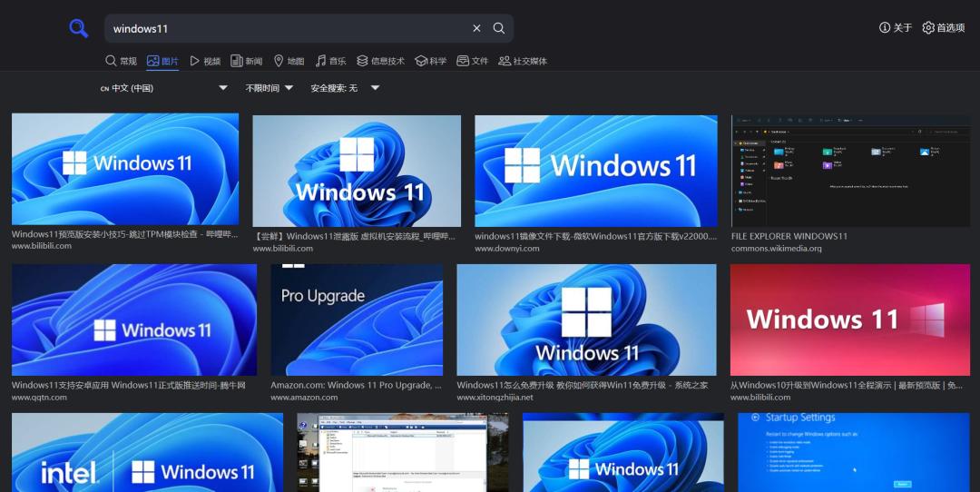This screenshot has height=492, width=980.
Task: Switch to the 常规 tab
Action: (x=121, y=61)
